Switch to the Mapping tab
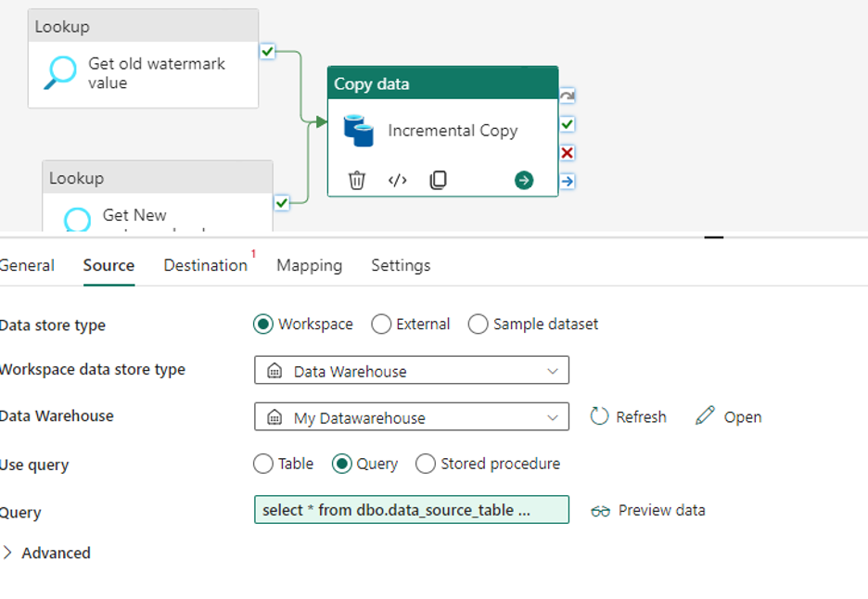Viewport: 868px width, 599px height. 310,265
